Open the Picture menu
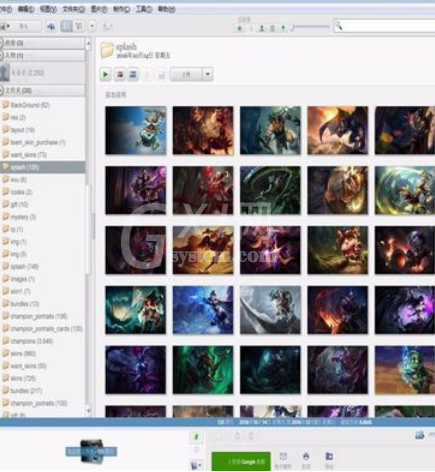 (x=99, y=9)
